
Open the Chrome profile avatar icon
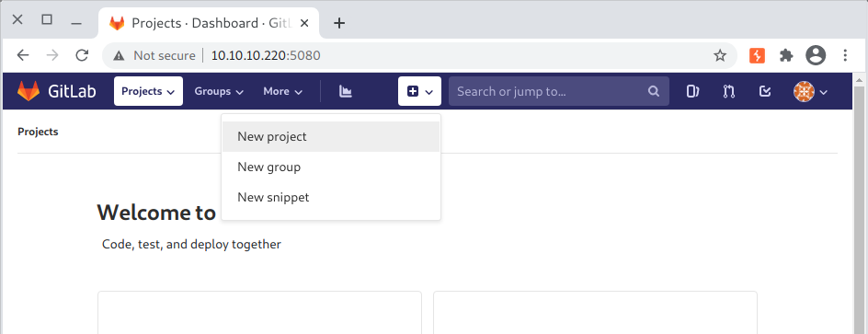(816, 55)
